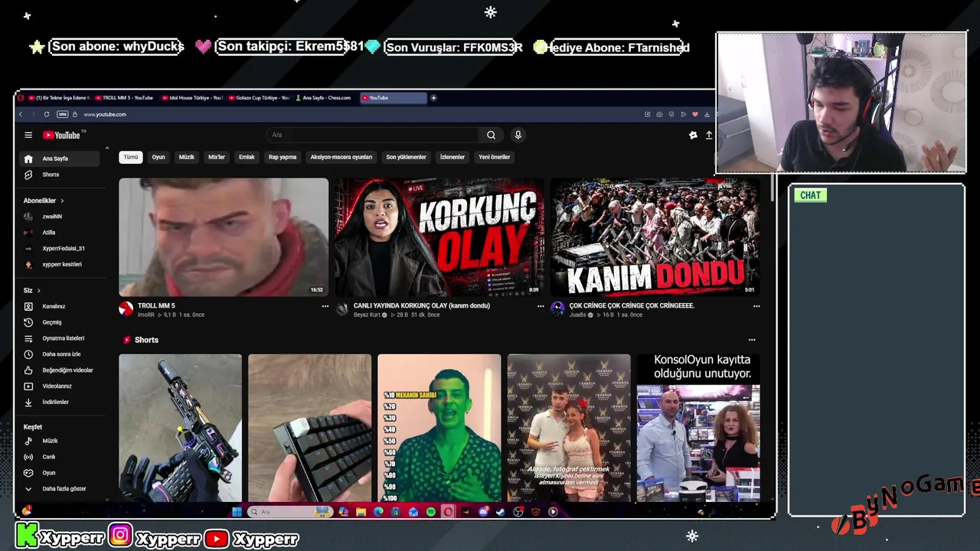Expand Daha fazla göster in sidebar

point(59,489)
